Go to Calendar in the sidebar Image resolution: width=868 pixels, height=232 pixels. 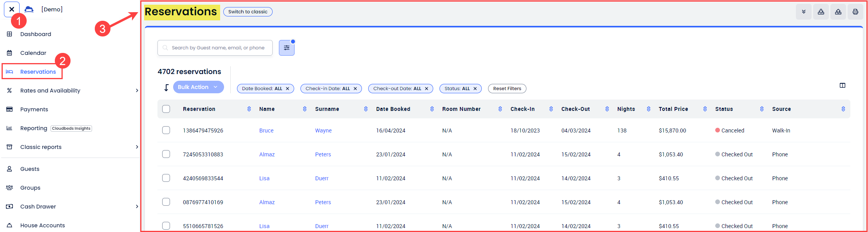[x=33, y=53]
